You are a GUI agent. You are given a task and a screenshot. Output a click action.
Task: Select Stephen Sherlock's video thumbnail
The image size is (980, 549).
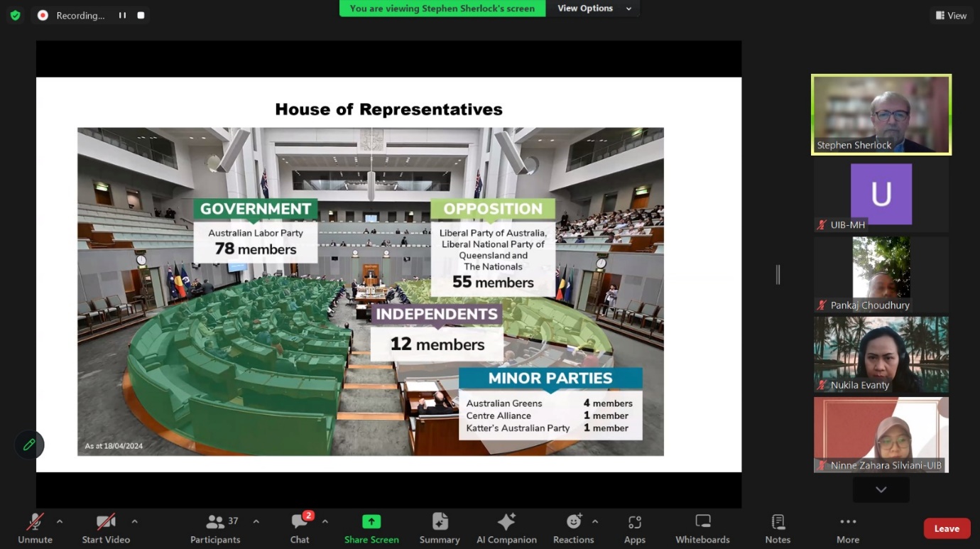(x=881, y=114)
